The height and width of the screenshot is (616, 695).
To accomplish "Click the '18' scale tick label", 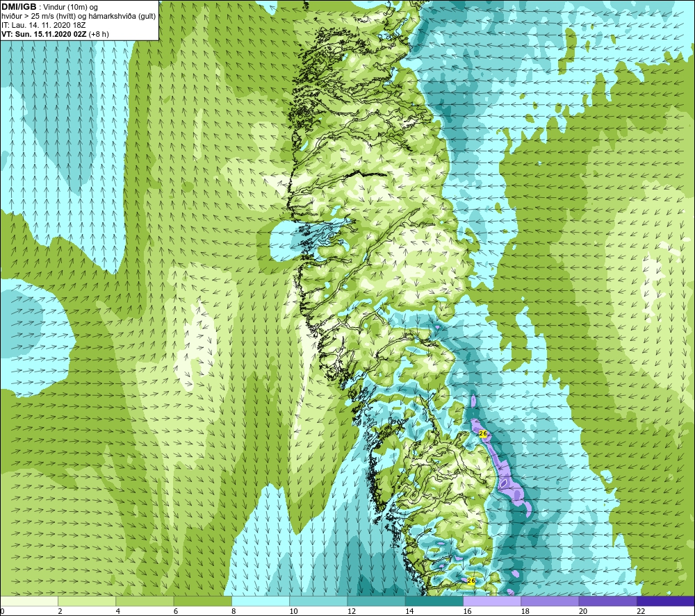I will click(525, 611).
